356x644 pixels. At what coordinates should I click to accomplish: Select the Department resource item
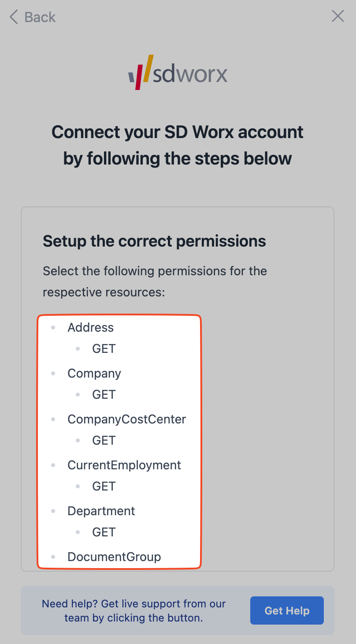pyautogui.click(x=101, y=511)
